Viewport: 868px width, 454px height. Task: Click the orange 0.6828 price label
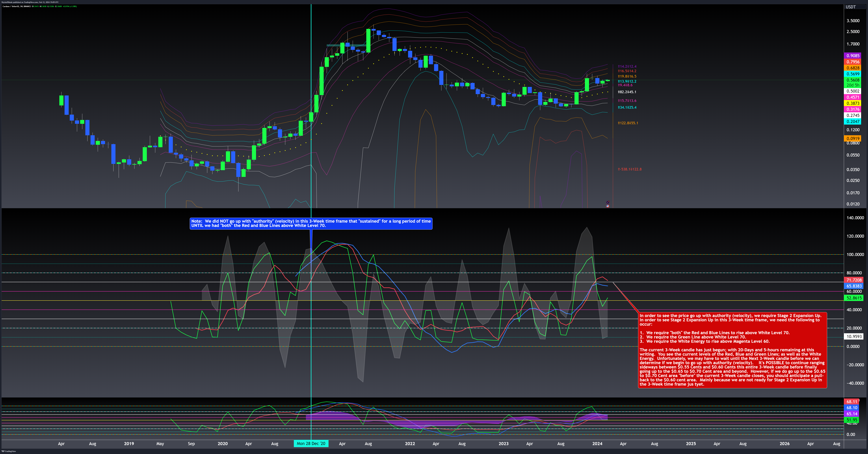(853, 68)
